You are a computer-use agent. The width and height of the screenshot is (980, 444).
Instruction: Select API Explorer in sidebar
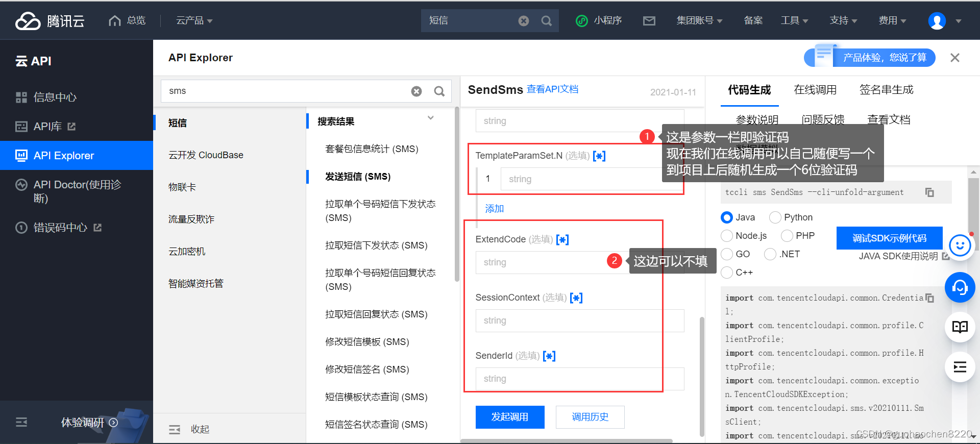click(x=77, y=156)
